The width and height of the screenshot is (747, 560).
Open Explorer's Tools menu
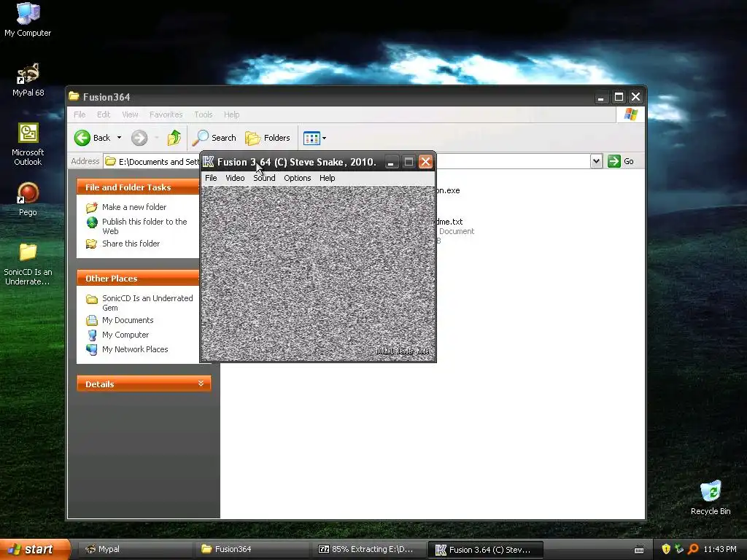click(203, 114)
